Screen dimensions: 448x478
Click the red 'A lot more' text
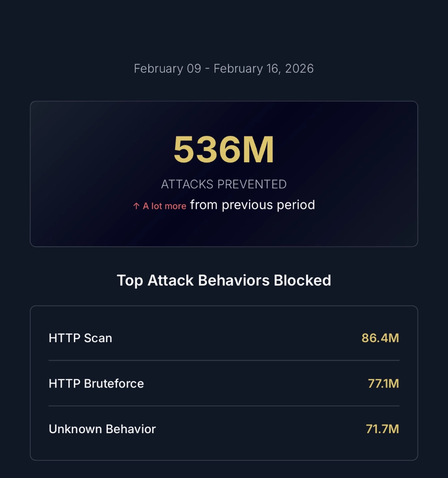click(164, 206)
